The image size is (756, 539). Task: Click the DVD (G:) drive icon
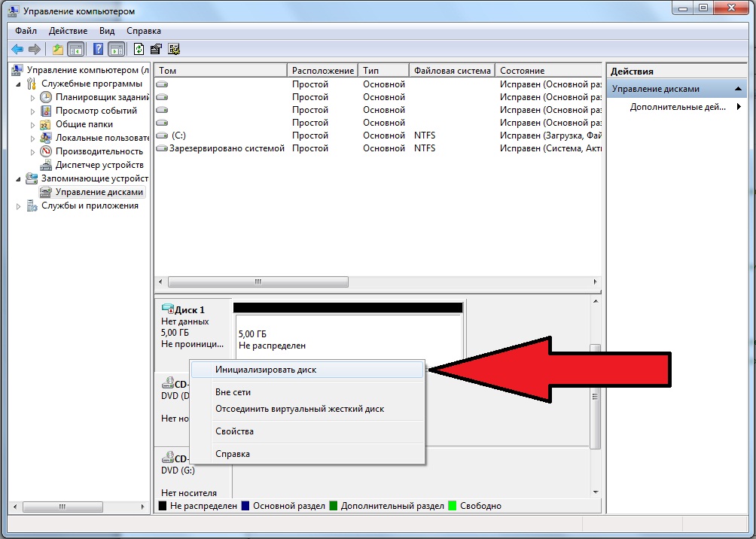[x=168, y=456]
